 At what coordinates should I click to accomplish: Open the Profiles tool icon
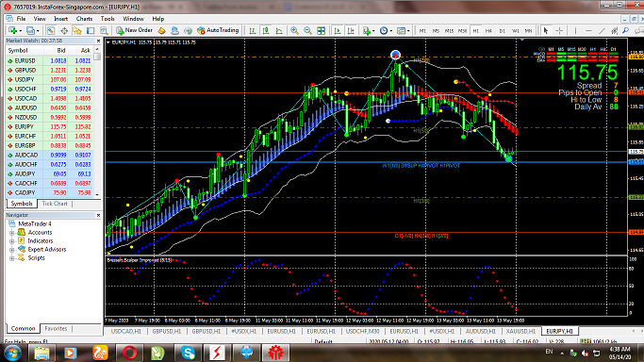(30, 31)
